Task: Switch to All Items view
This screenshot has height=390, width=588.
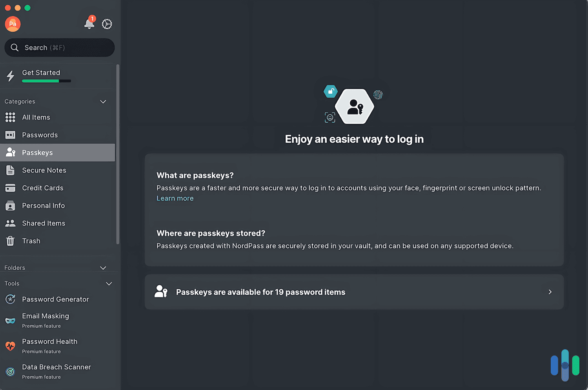Action: pyautogui.click(x=36, y=117)
